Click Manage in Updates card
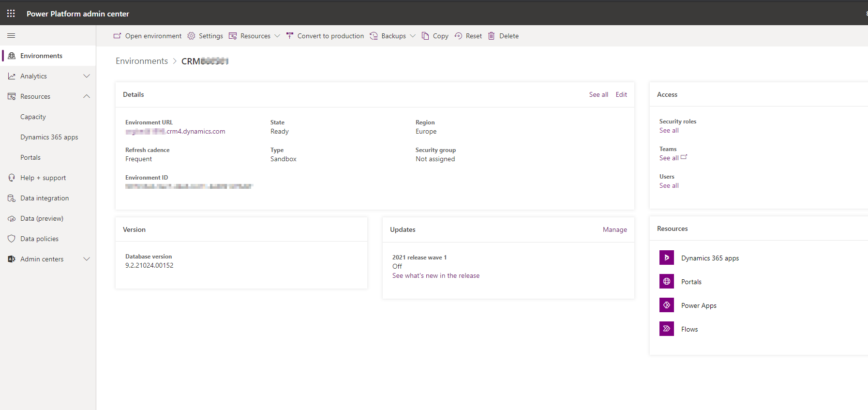 615,229
